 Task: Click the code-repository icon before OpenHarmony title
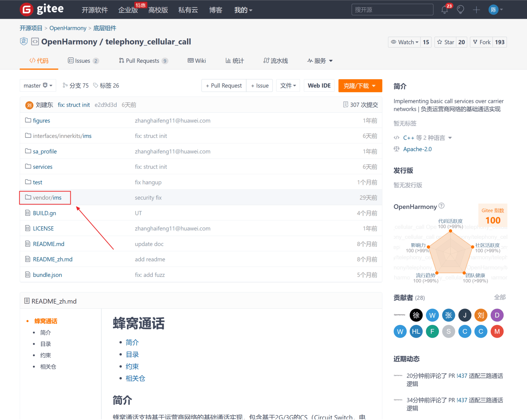[x=35, y=41]
